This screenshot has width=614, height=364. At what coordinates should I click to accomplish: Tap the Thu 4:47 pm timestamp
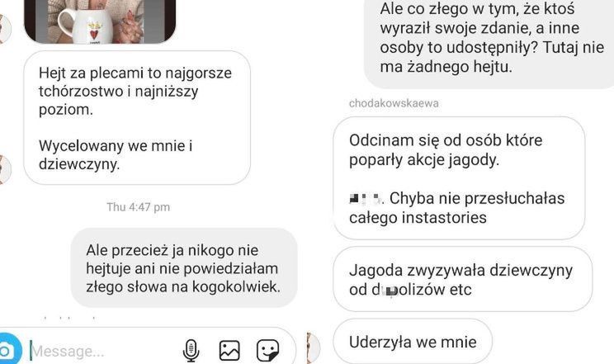[138, 207]
